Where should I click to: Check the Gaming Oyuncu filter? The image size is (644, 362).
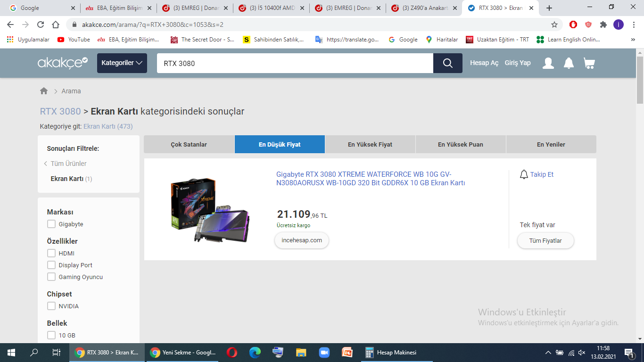[51, 277]
